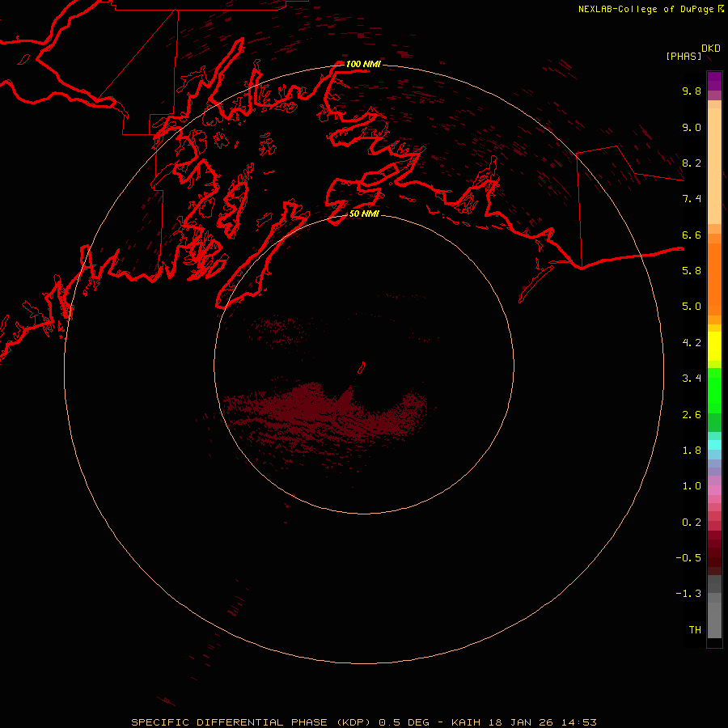Image resolution: width=728 pixels, height=728 pixels.
Task: Pick the yellow segment of the color scale
Action: click(x=714, y=346)
